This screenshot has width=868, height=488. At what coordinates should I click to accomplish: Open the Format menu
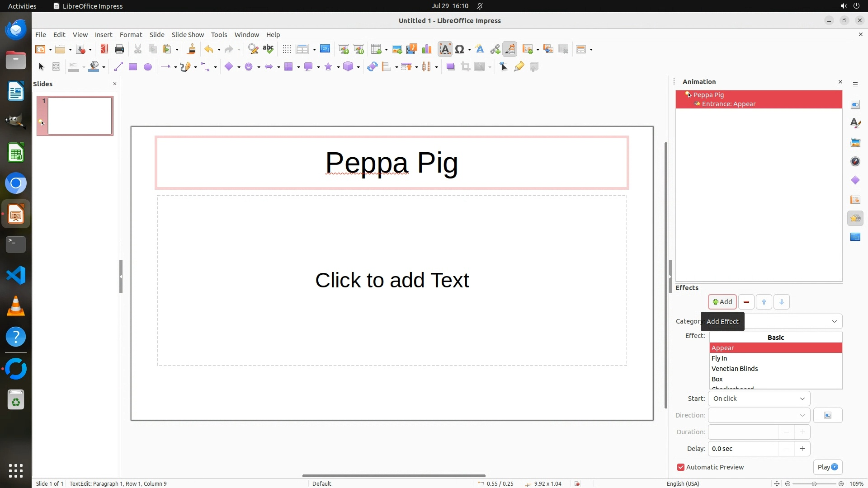[131, 35]
